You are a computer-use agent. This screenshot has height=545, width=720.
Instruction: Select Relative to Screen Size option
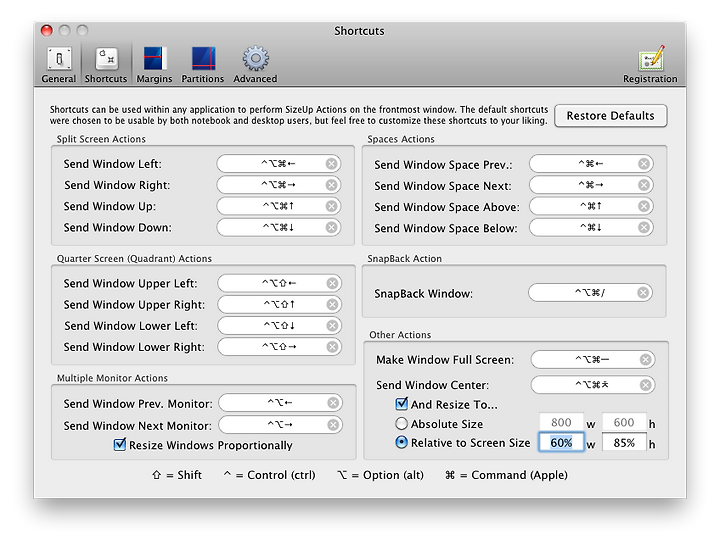(401, 442)
